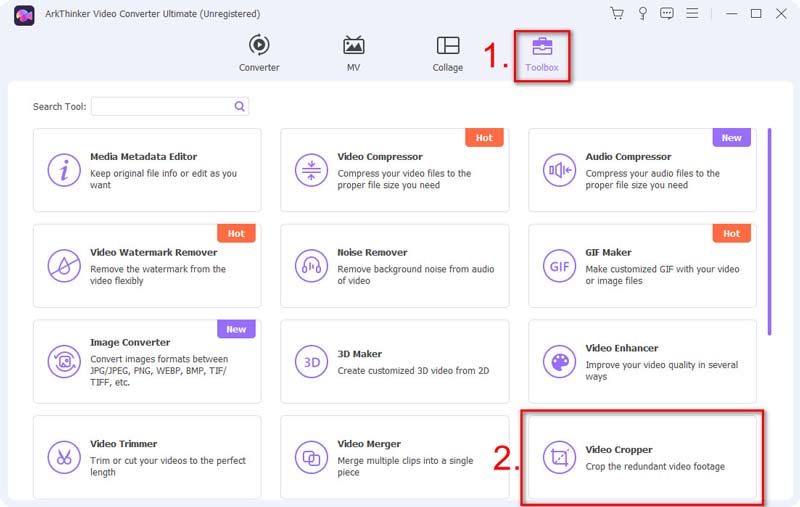Viewport: 800px width, 507px height.
Task: Close the ArkThinker window
Action: pos(781,14)
